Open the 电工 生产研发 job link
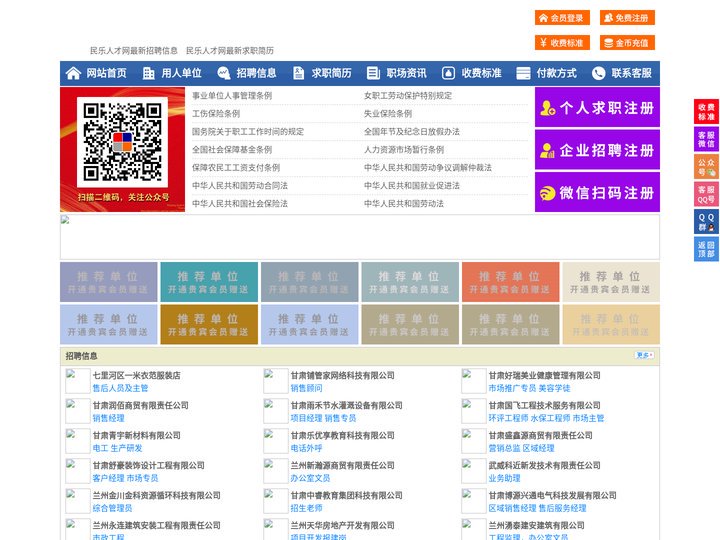The width and height of the screenshot is (720, 540). tap(117, 448)
